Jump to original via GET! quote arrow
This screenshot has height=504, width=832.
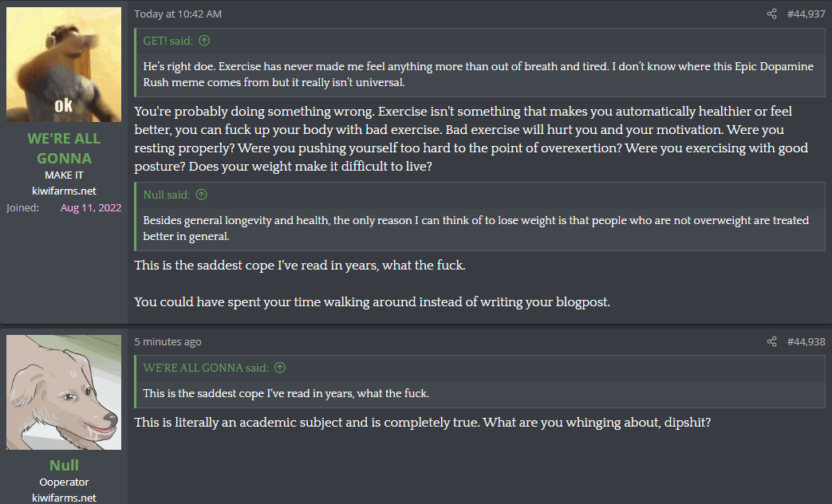coord(204,41)
